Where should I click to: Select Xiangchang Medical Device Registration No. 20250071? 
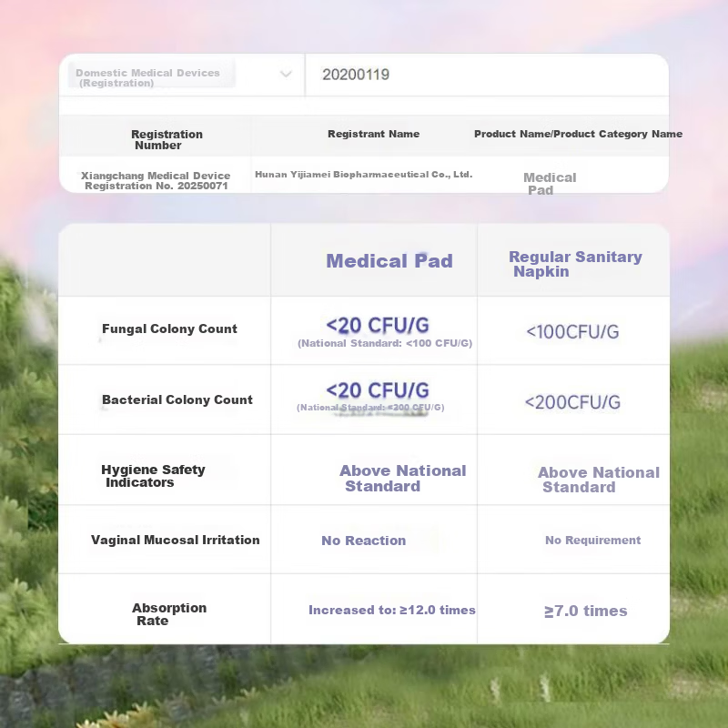point(156,180)
